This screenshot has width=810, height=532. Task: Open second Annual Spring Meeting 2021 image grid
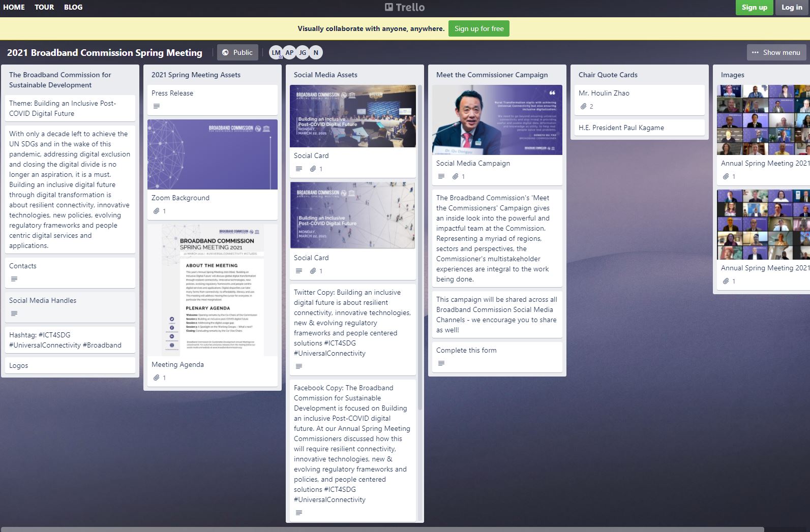[x=763, y=225]
